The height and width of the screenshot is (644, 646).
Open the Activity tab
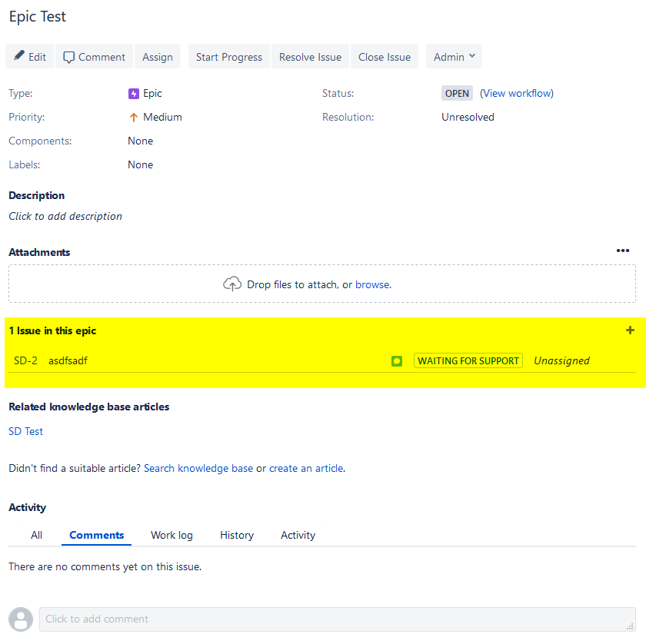(x=298, y=535)
